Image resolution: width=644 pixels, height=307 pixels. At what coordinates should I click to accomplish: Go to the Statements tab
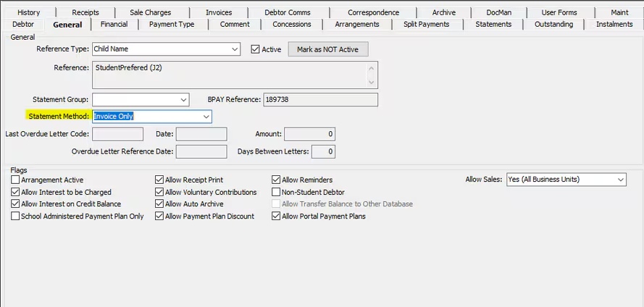(x=493, y=24)
